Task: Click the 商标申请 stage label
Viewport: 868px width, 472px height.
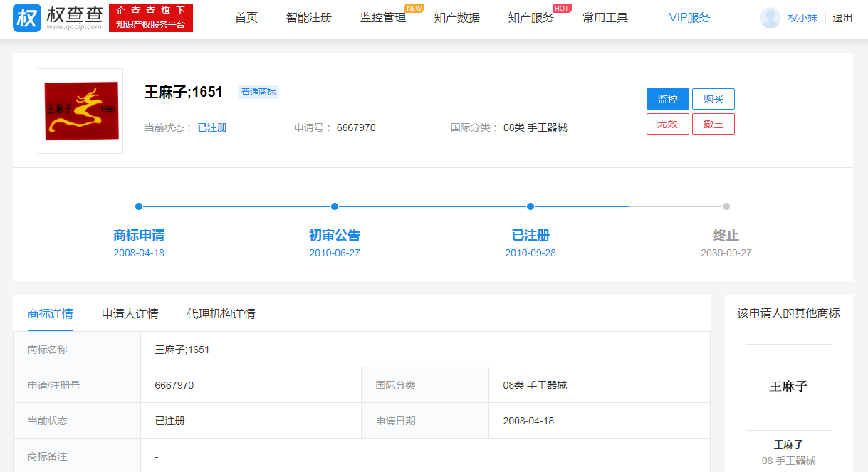Action: coord(139,235)
